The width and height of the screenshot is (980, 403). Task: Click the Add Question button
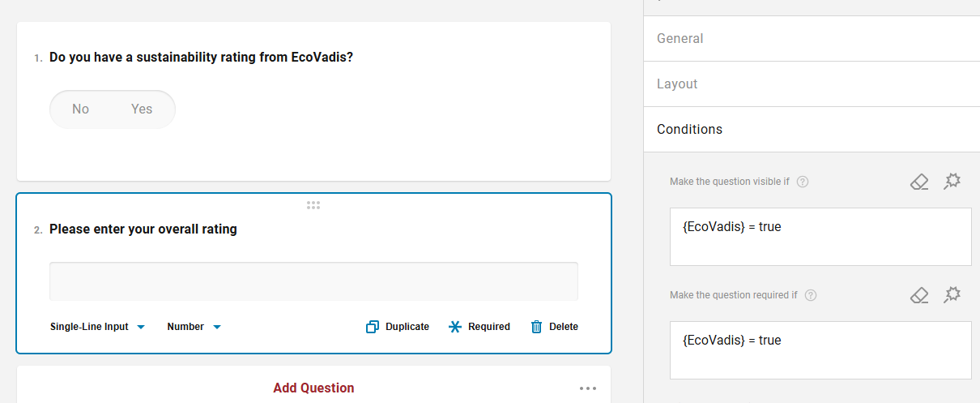pos(313,388)
